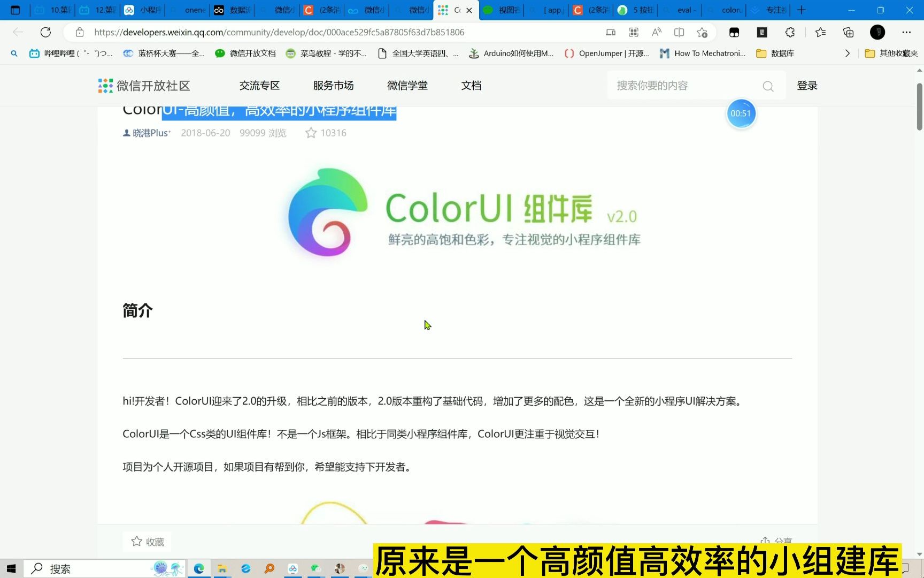Open the 数据库 bookmark folder

pyautogui.click(x=775, y=53)
